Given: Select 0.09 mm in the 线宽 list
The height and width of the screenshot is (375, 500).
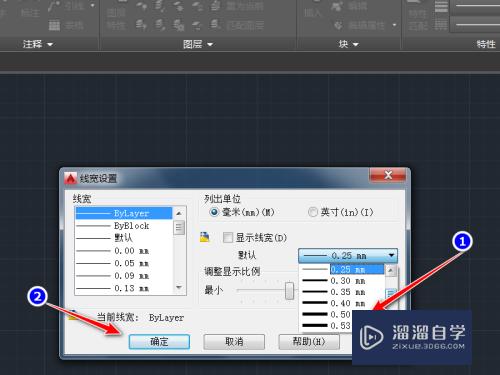Looking at the screenshot, I should coord(124,276).
